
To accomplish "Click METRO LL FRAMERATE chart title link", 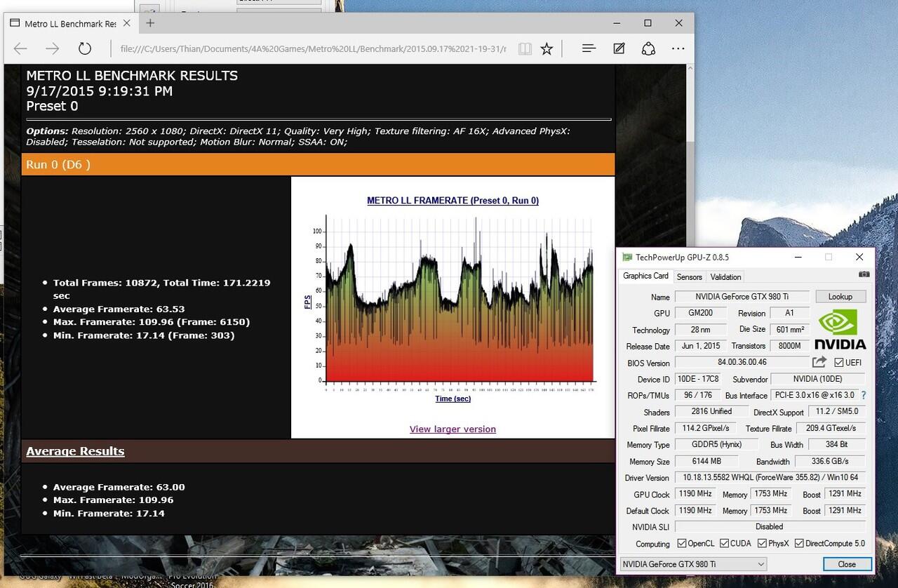I will coord(453,201).
